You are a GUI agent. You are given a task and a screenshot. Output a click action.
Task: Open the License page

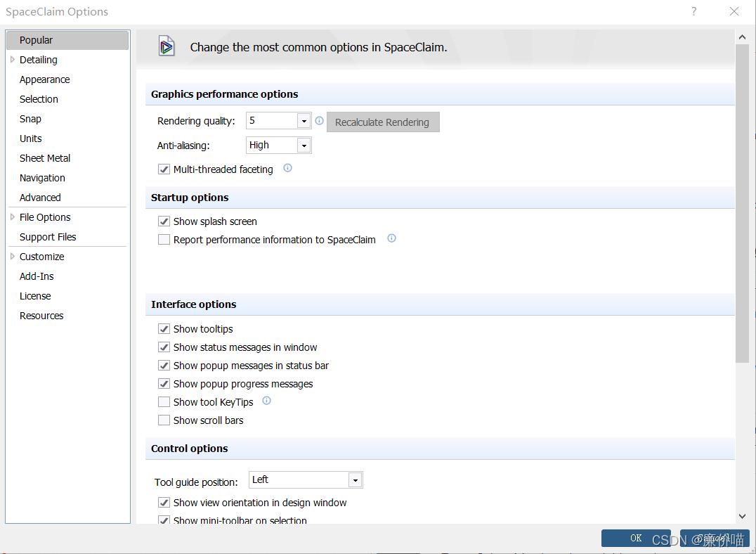[34, 296]
